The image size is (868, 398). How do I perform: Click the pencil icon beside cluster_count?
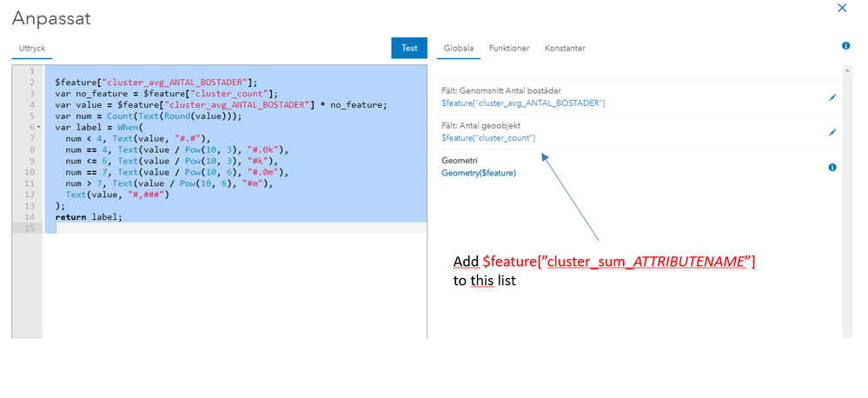[832, 132]
